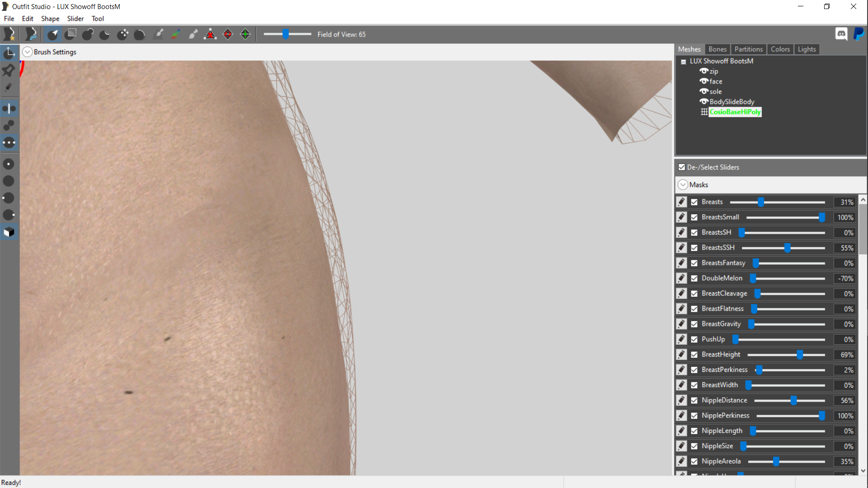The height and width of the screenshot is (488, 868).
Task: Toggle visibility of zip mesh
Action: click(x=704, y=71)
